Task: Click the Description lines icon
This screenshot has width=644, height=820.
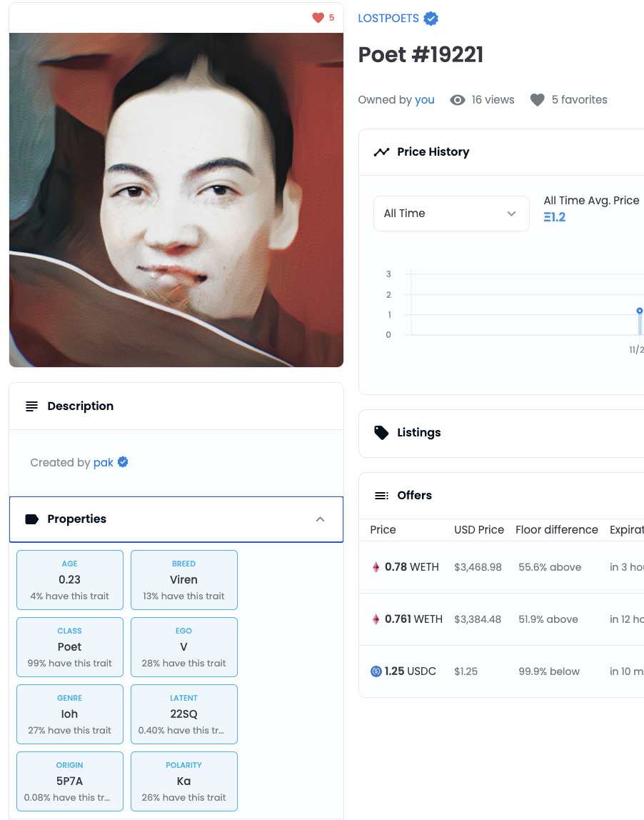Action: [32, 406]
